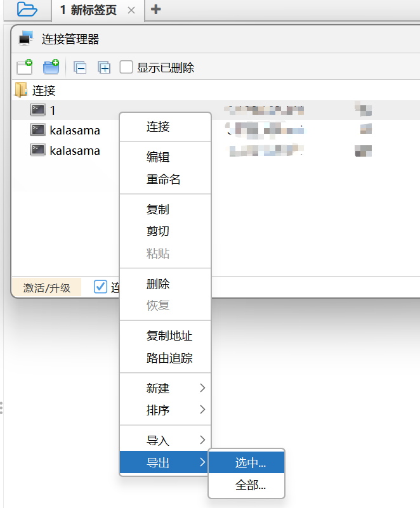Expand all tree nodes with plus icon
This screenshot has width=420, height=508.
coord(105,68)
